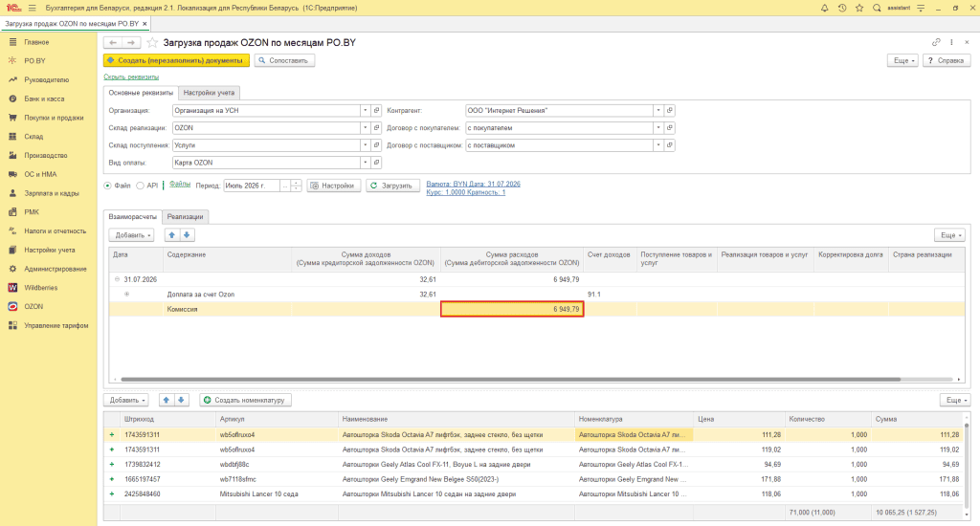
Task: Open Руководителю section
Action: coord(46,80)
